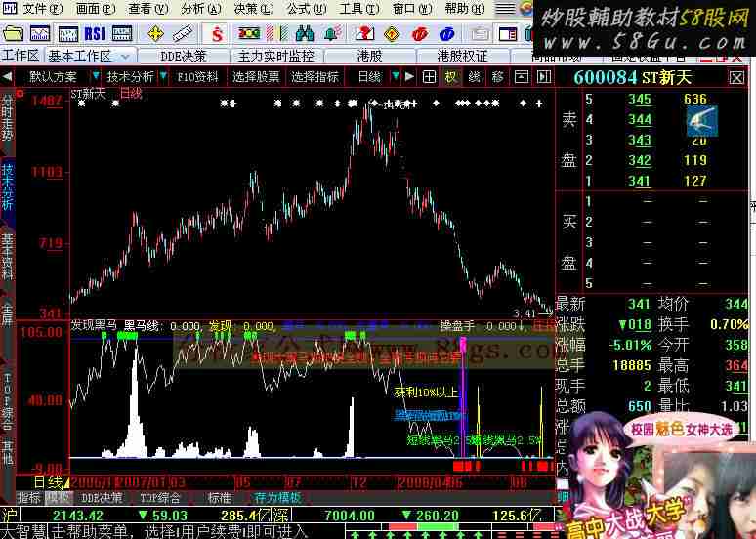This screenshot has width=756, height=539.
Task: Click the bird picture icon in sell panel
Action: point(702,121)
